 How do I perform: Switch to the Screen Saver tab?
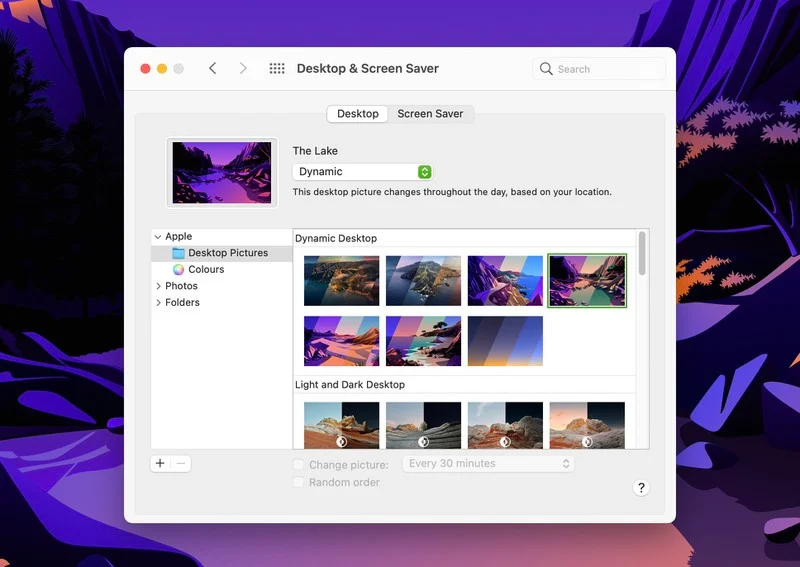(x=430, y=114)
